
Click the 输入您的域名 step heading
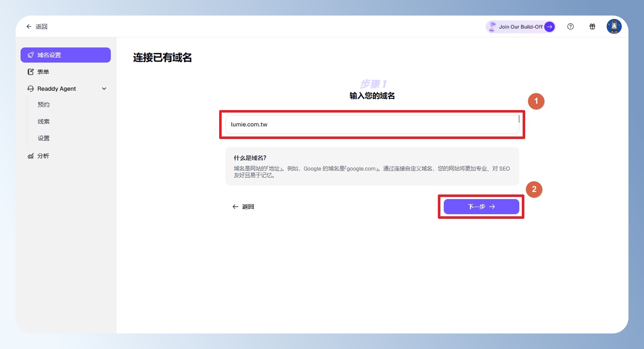[372, 96]
